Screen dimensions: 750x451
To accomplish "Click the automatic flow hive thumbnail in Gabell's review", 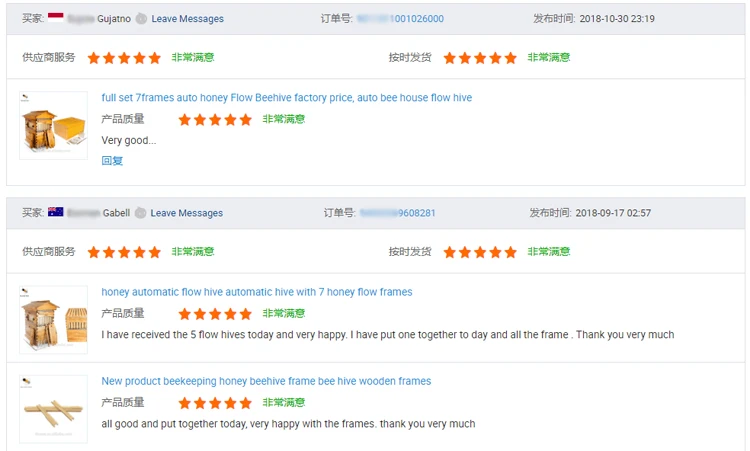I will [54, 319].
